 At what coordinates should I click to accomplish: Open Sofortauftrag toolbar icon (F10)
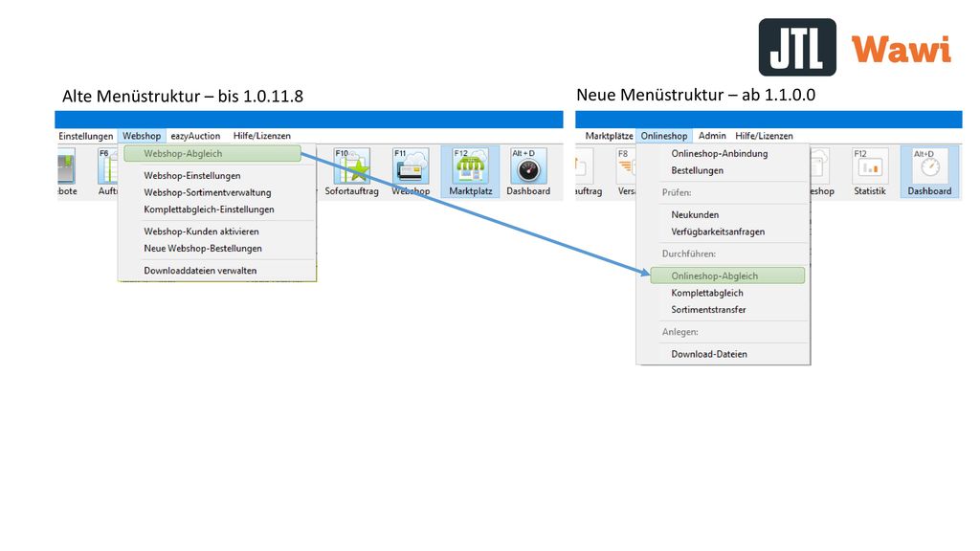click(x=351, y=172)
